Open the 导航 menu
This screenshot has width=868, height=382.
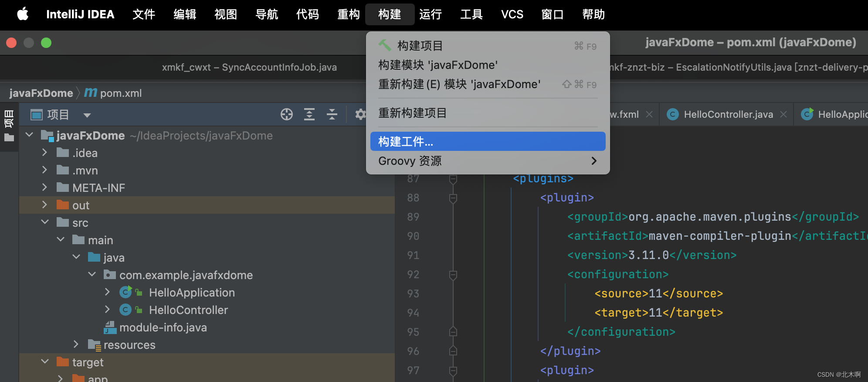(x=267, y=14)
